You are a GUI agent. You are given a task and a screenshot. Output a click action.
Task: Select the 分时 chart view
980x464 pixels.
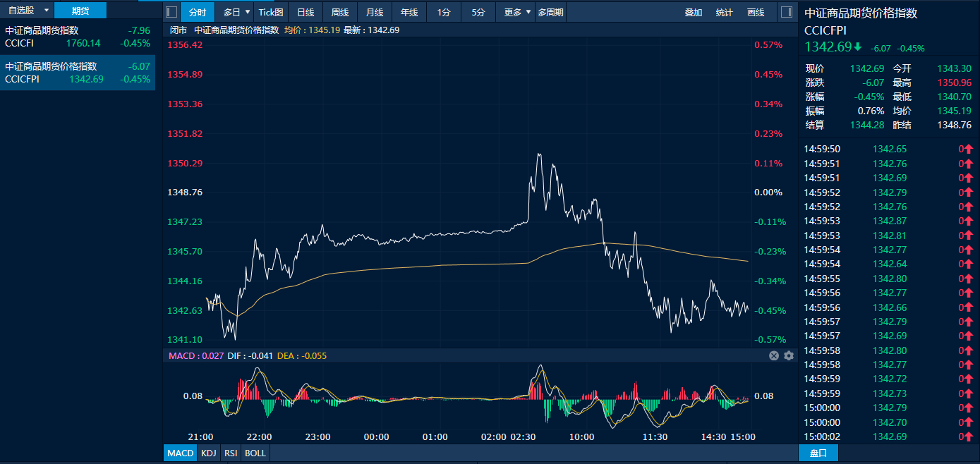198,12
